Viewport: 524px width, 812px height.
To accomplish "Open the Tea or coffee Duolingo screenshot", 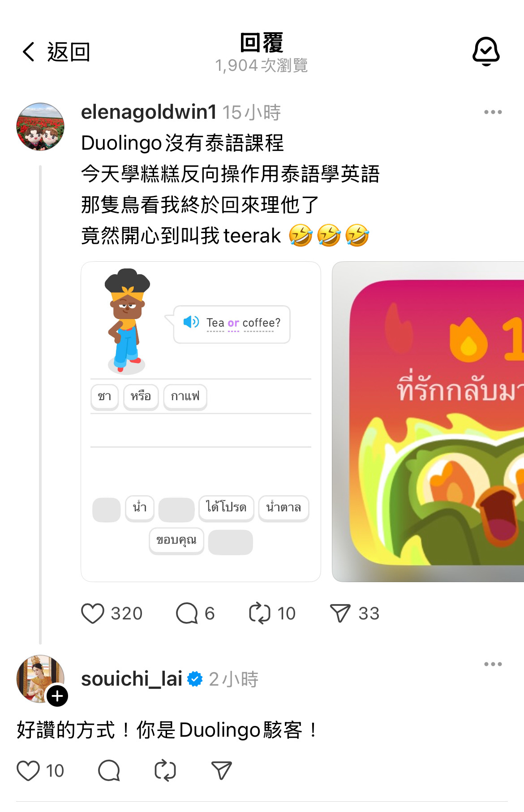I will (201, 422).
